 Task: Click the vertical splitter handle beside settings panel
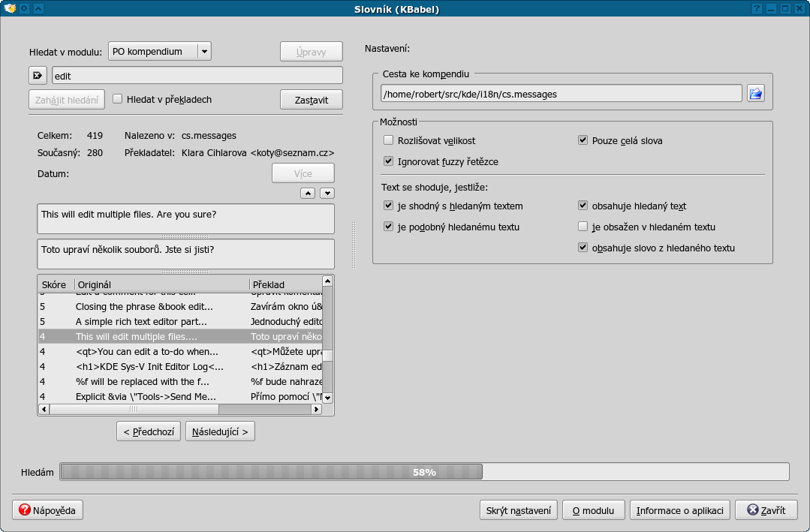[354, 245]
